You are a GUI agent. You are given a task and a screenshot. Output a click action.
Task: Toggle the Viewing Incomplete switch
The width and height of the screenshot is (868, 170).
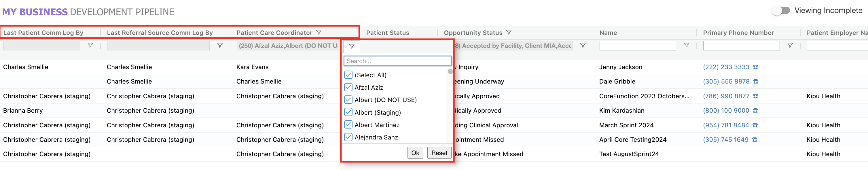781,10
